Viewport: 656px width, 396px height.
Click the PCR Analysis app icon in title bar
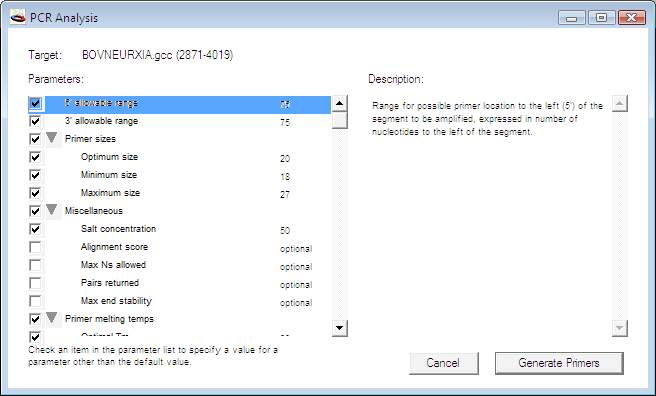coord(18,18)
